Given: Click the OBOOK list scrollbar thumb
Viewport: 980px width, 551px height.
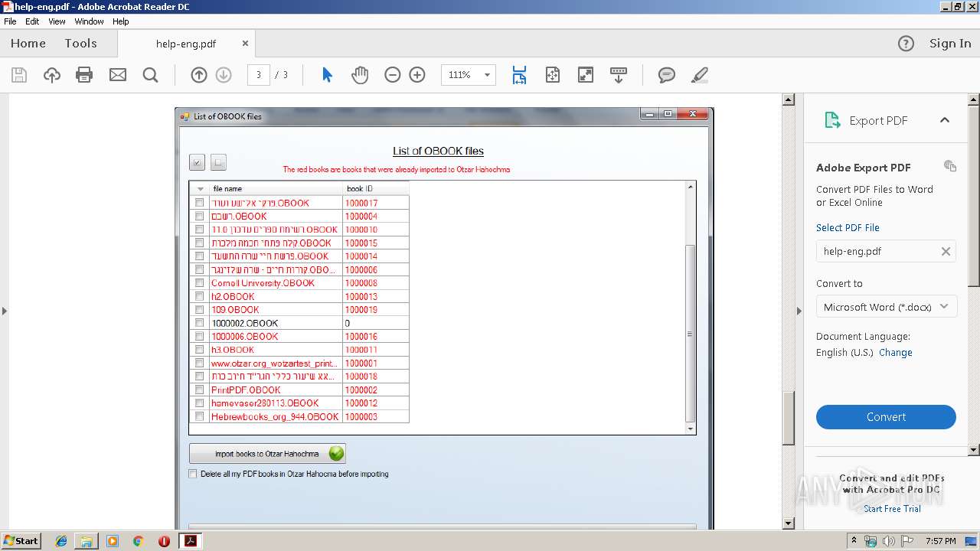Looking at the screenshot, I should (x=691, y=334).
